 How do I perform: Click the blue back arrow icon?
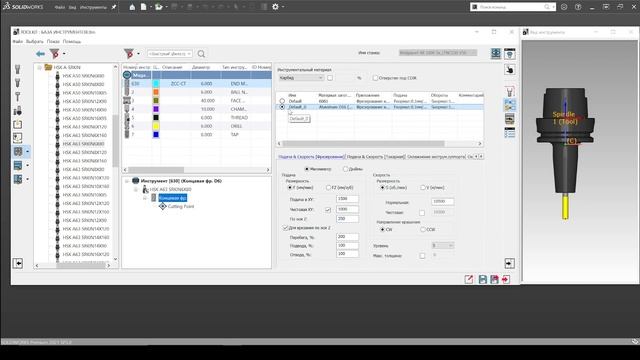pyautogui.click(x=40, y=53)
